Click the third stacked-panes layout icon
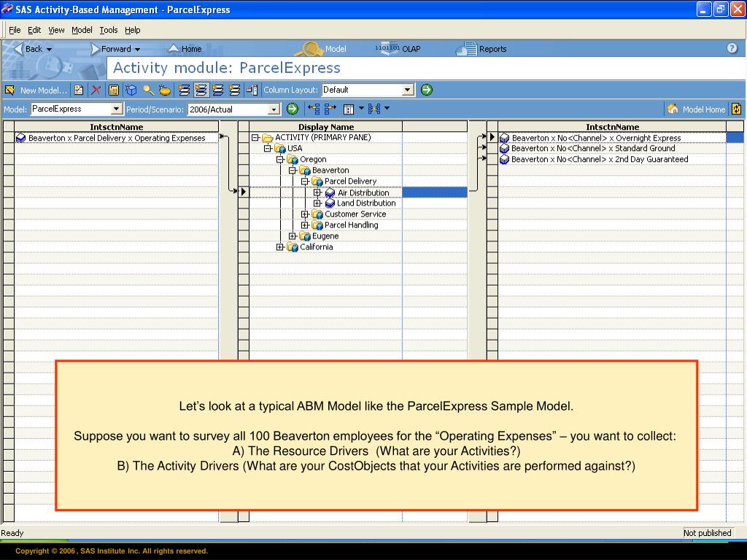The width and height of the screenshot is (747, 560). coord(217,90)
